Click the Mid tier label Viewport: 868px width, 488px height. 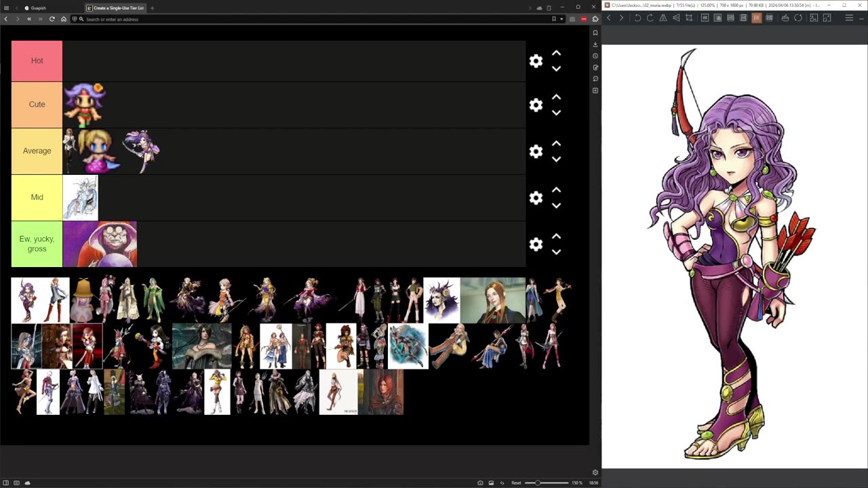tap(37, 197)
